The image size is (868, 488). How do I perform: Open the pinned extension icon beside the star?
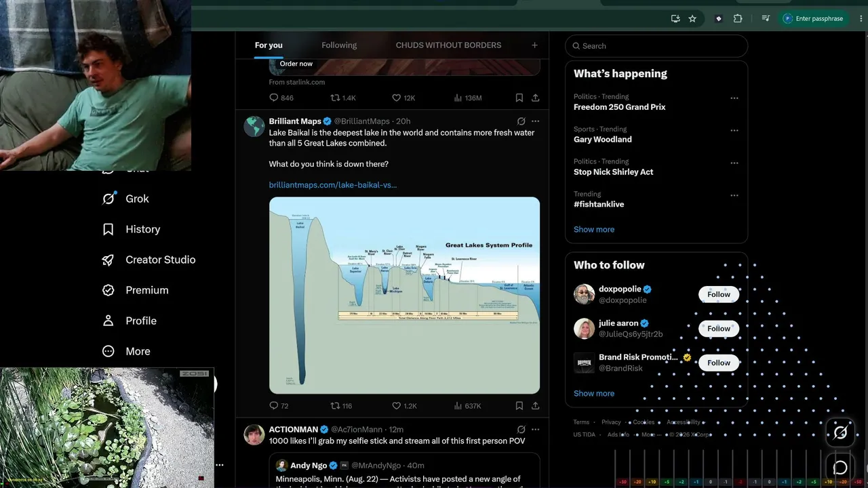pos(719,19)
